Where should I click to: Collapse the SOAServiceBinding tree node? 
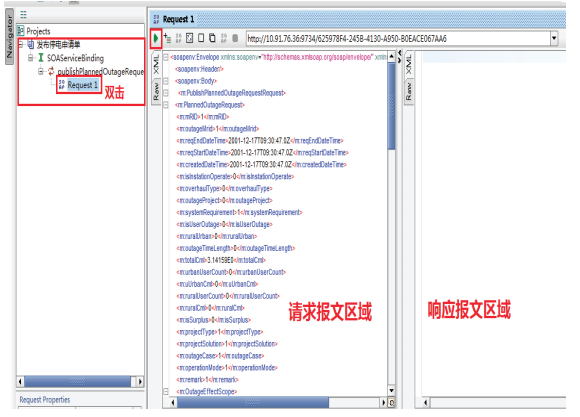(x=31, y=58)
